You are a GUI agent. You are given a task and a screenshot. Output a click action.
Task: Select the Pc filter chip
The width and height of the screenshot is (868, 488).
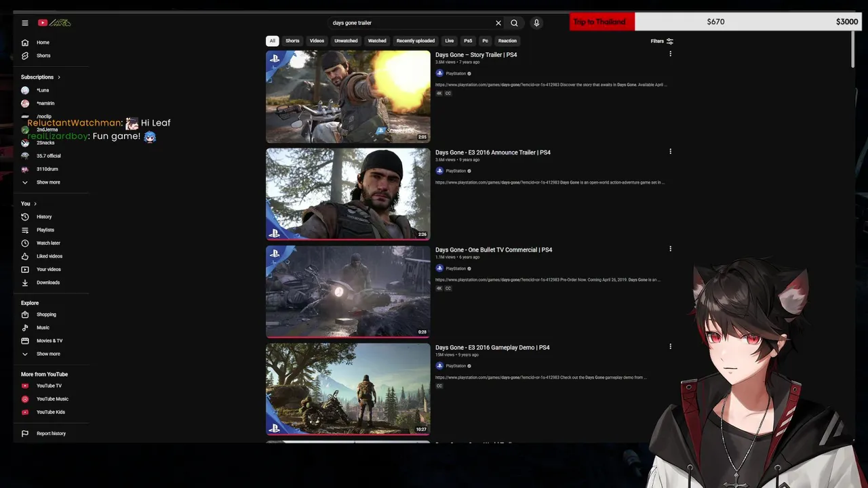(485, 41)
